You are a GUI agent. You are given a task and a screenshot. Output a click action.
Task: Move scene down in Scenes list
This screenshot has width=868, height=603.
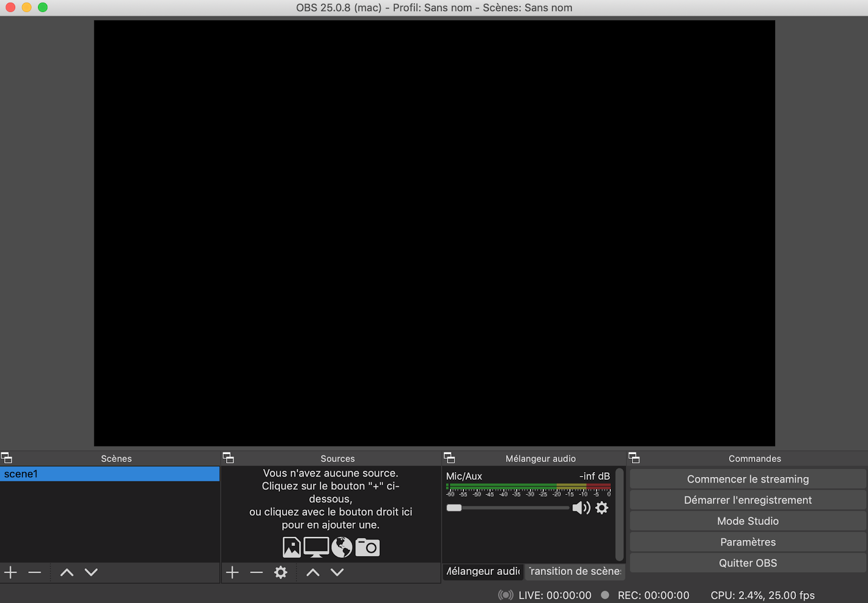91,572
